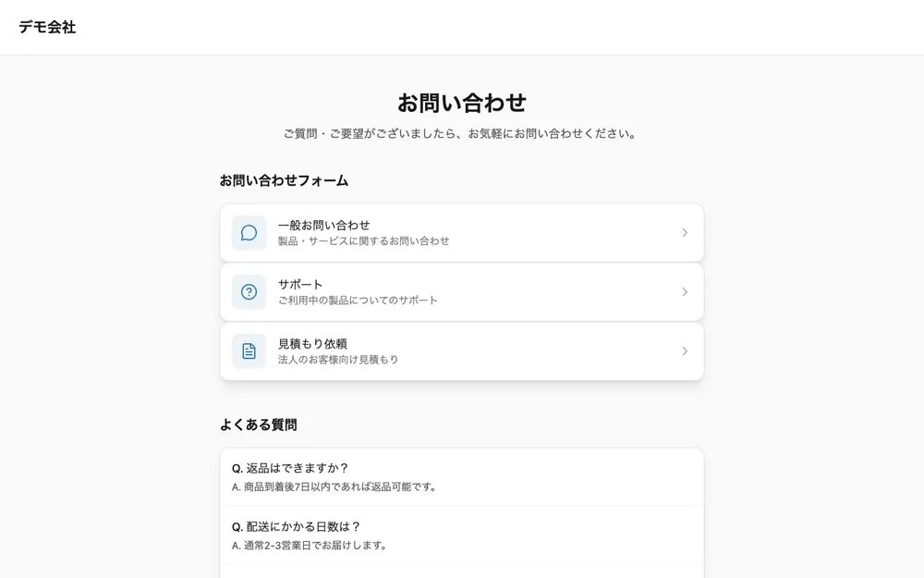Click the よくある質問 section heading
The width and height of the screenshot is (924, 578).
pos(258,424)
